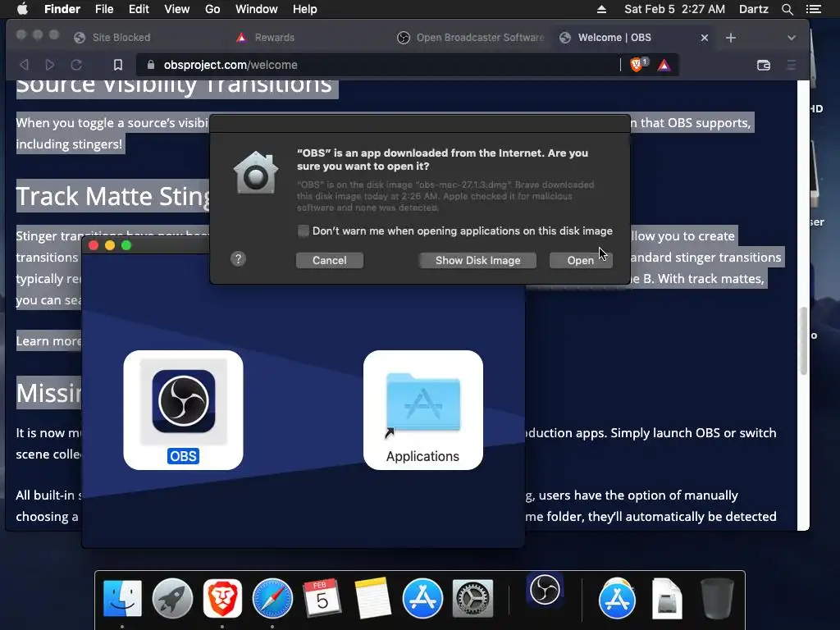Image resolution: width=840 pixels, height=630 pixels.
Task: Open App Store left of System Preferences in Dock
Action: tap(422, 598)
